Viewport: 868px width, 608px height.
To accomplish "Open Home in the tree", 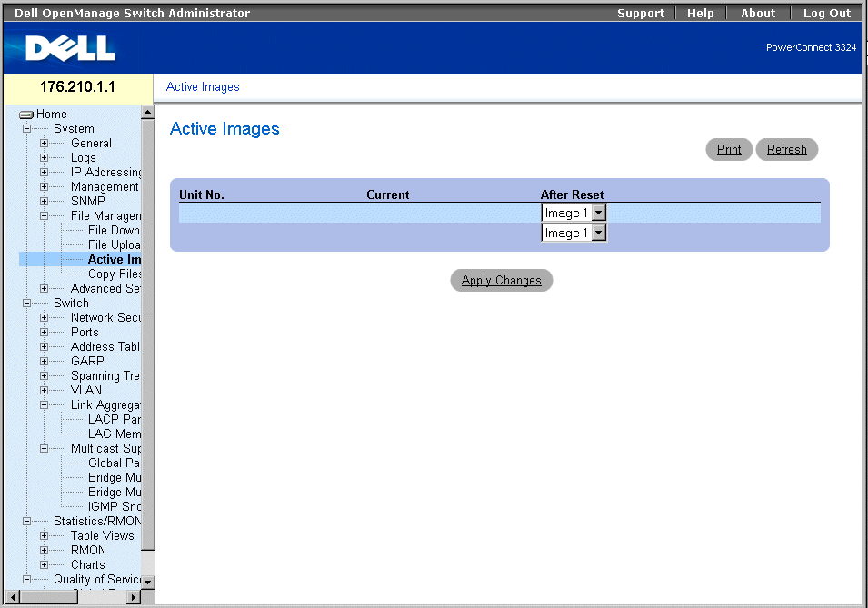I will (x=52, y=115).
